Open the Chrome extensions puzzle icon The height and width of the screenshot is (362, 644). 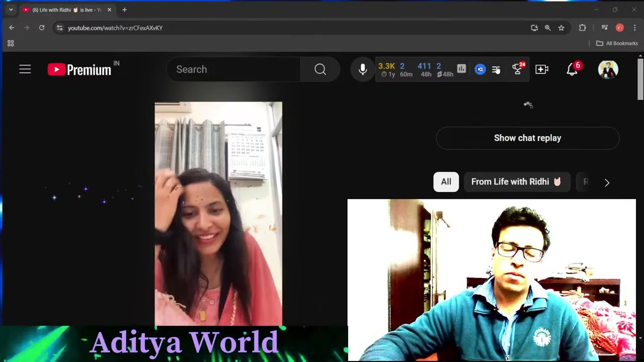[583, 28]
